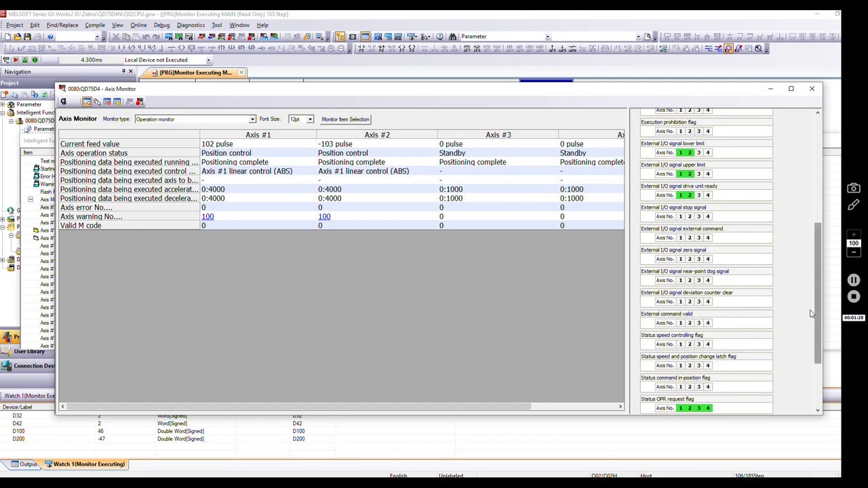The height and width of the screenshot is (488, 868).
Task: Click the pencil annotate icon on right edge
Action: point(854,205)
